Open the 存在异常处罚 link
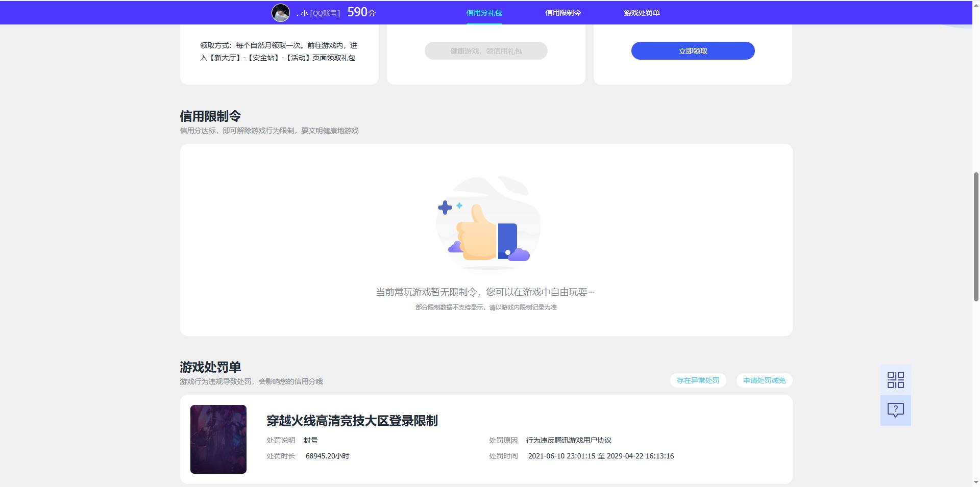The image size is (980, 487). point(698,380)
